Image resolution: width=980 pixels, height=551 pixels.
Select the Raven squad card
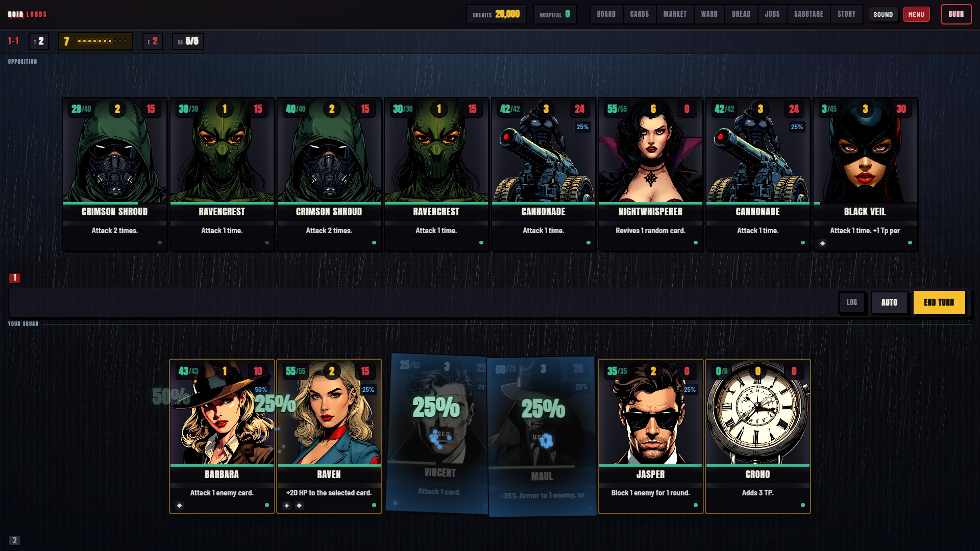(x=329, y=437)
